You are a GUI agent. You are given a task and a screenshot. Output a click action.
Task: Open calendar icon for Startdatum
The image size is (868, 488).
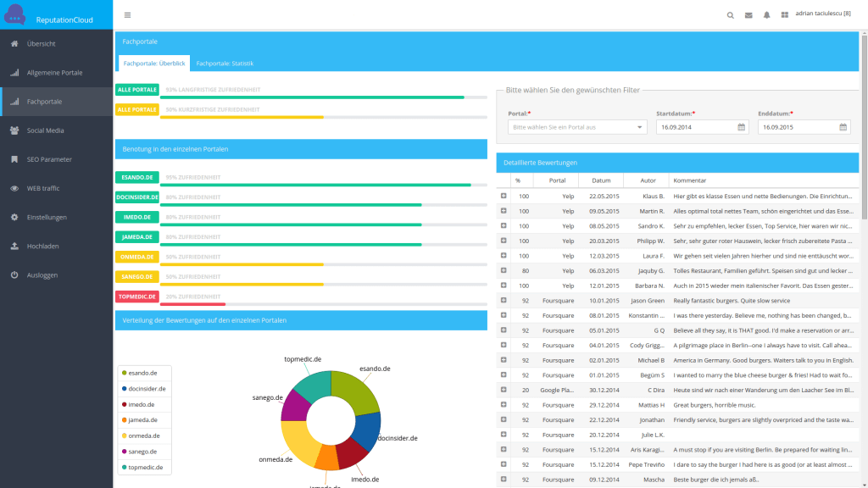point(741,127)
